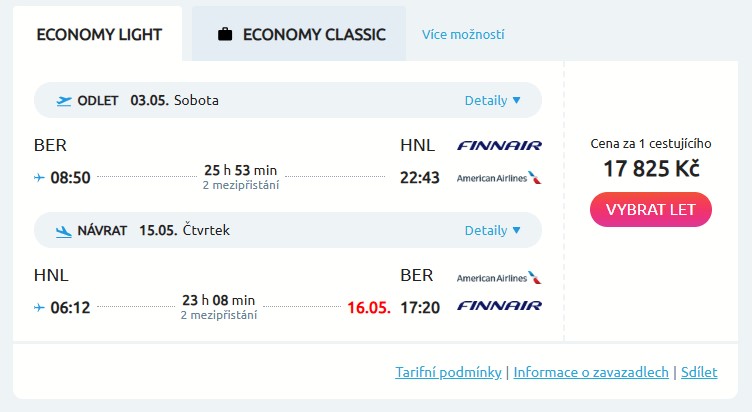Open the Tarifní podmínky link
The image size is (752, 412).
[448, 372]
